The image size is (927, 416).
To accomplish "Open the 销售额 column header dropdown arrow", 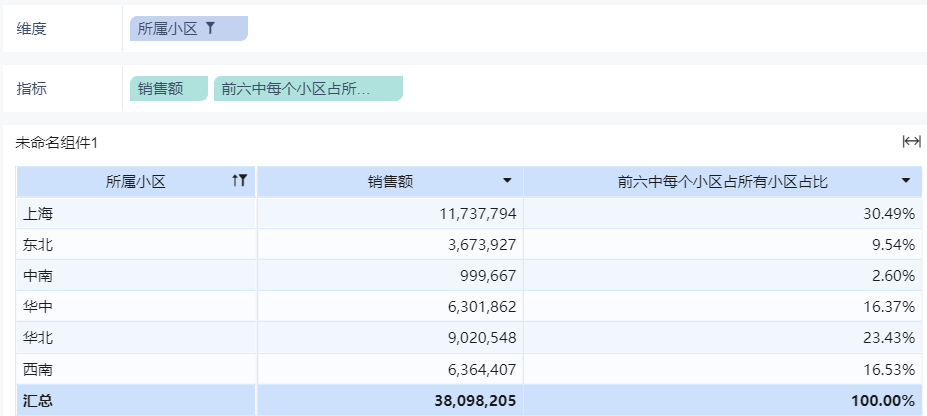I will pos(507,181).
